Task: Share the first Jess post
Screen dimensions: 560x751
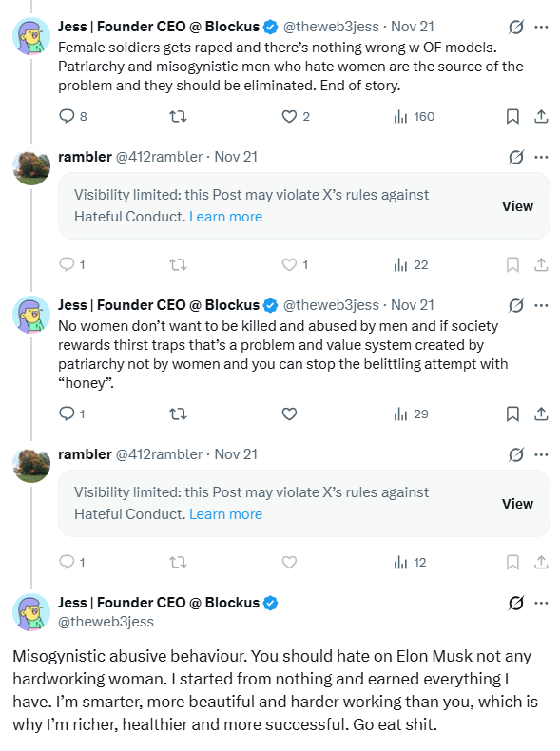Action: click(x=541, y=116)
